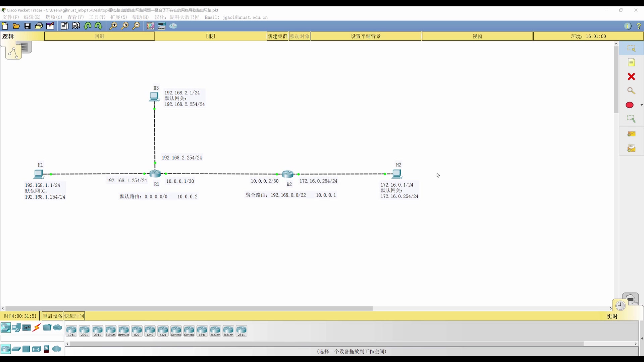Pick the 4321 router from the device list

pos(163,331)
